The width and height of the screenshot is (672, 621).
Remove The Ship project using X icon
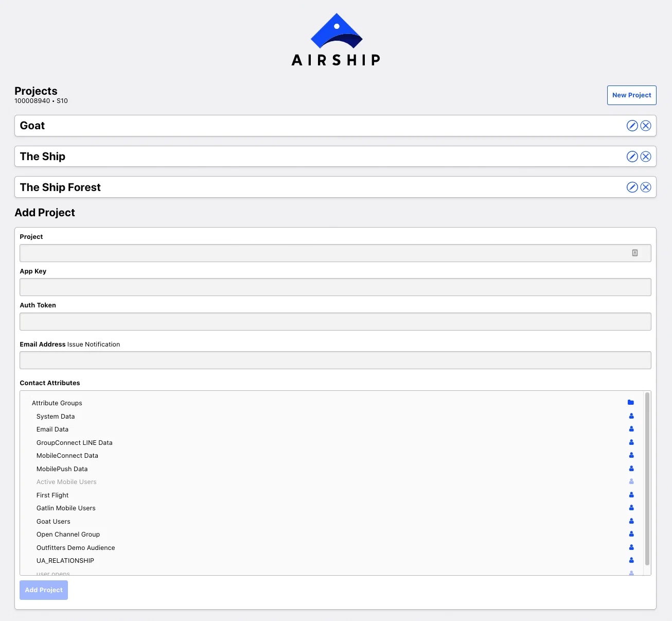click(646, 157)
